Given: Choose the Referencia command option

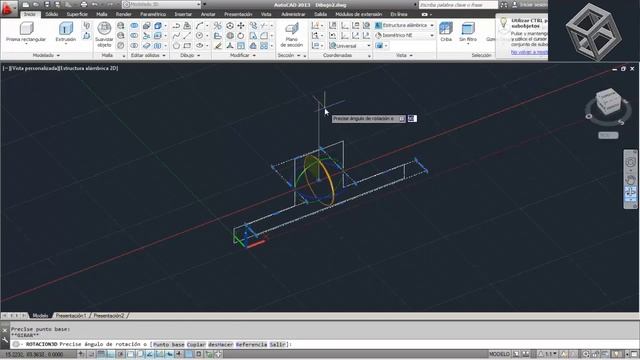Looking at the screenshot, I should tap(251, 344).
